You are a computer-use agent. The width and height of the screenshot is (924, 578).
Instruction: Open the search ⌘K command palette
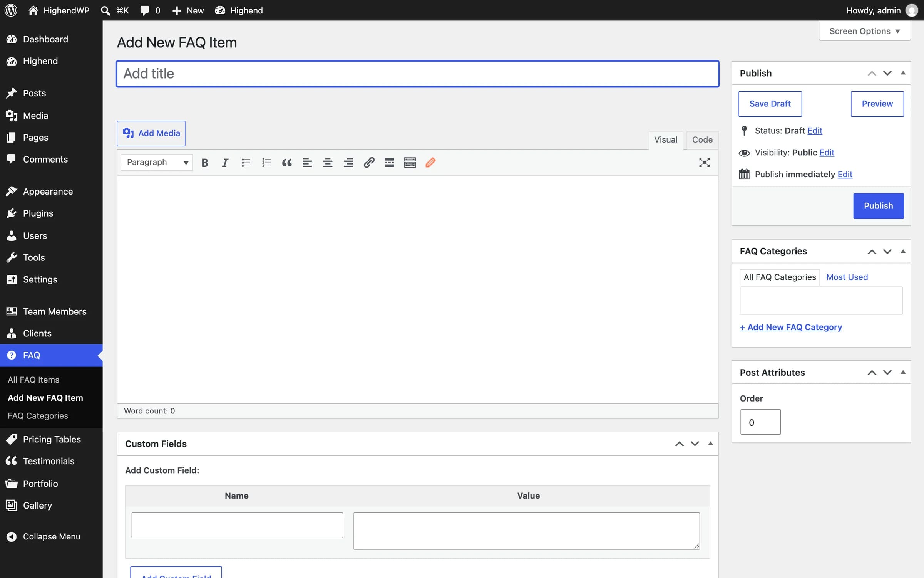pyautogui.click(x=115, y=10)
